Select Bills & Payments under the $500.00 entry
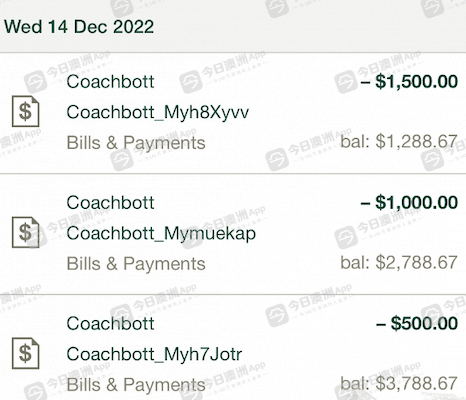Viewport: 466px width, 400px height. (x=136, y=385)
